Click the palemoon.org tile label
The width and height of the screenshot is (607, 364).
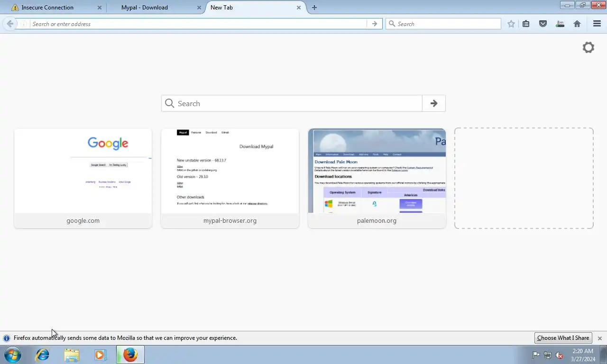click(x=377, y=220)
